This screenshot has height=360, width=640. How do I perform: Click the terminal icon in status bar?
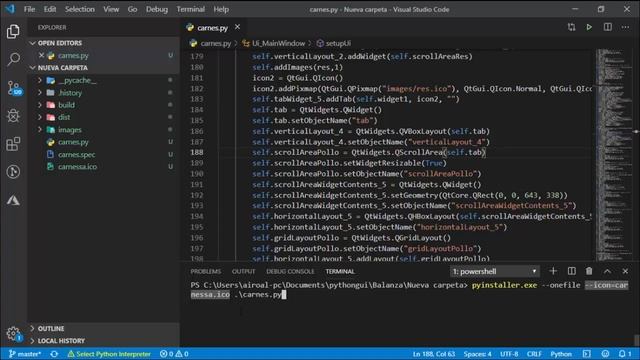pyautogui.click(x=587, y=354)
